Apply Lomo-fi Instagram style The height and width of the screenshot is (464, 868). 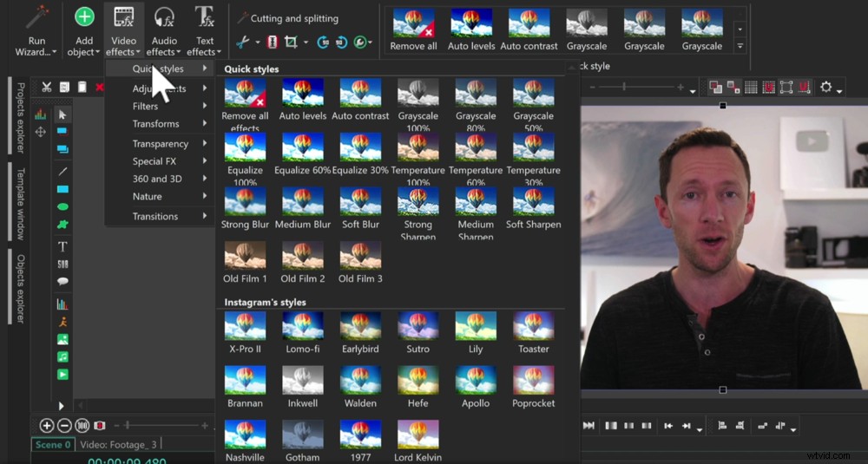click(303, 332)
